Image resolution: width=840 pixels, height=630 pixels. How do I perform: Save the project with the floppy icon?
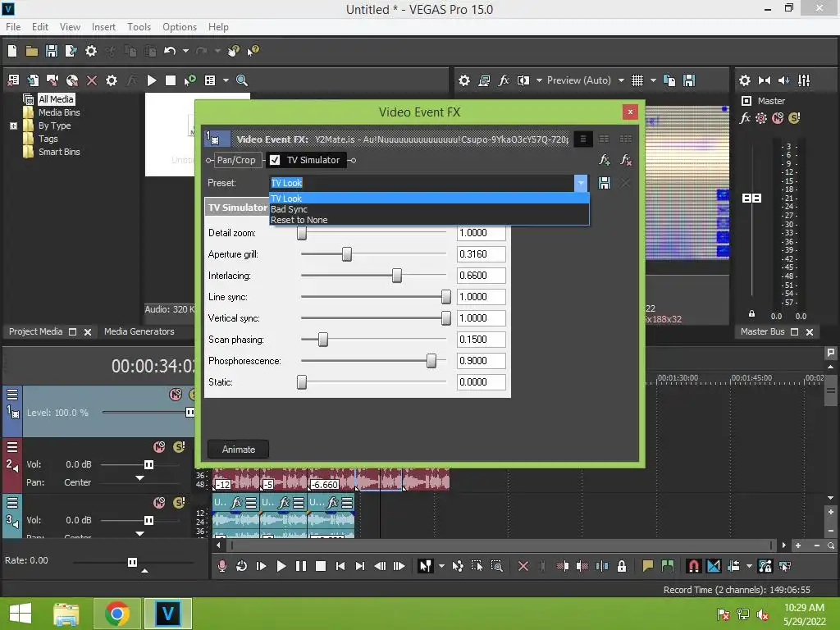[52, 51]
